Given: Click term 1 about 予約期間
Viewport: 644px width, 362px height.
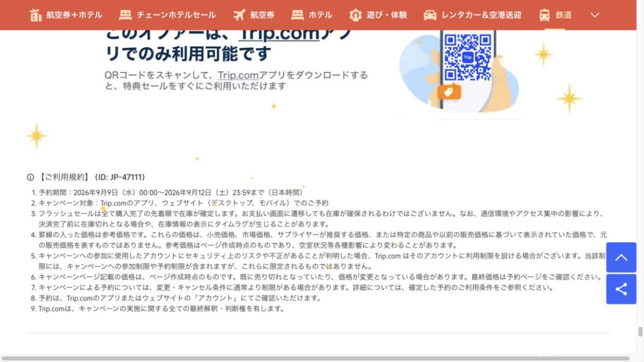Looking at the screenshot, I should pyautogui.click(x=172, y=193).
